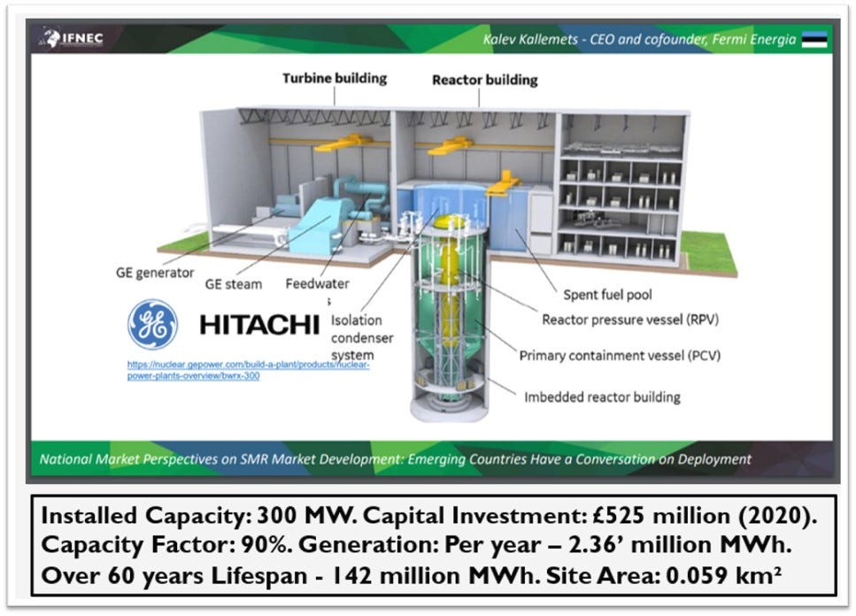Select the 'Isolation condenser system' label
The height and width of the screenshot is (616, 856).
[x=362, y=337]
